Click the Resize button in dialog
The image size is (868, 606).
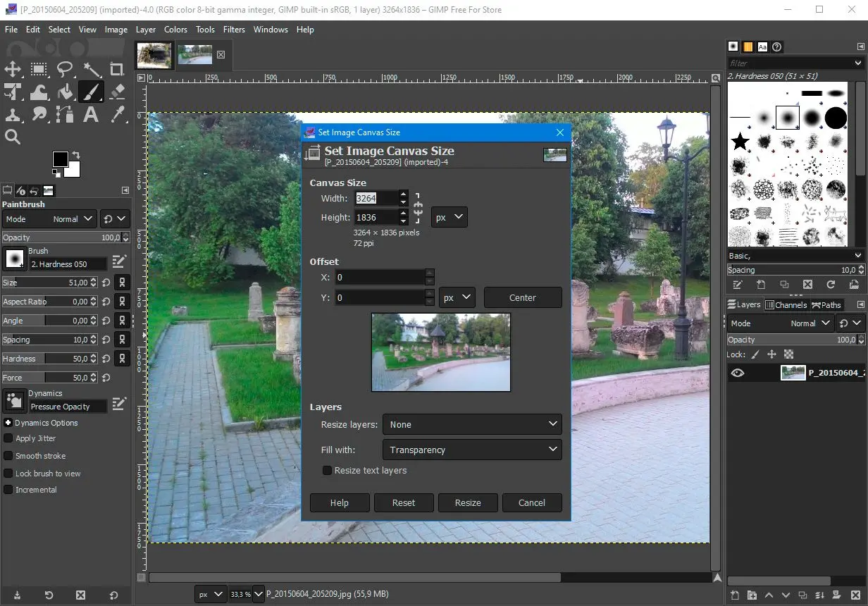point(468,502)
